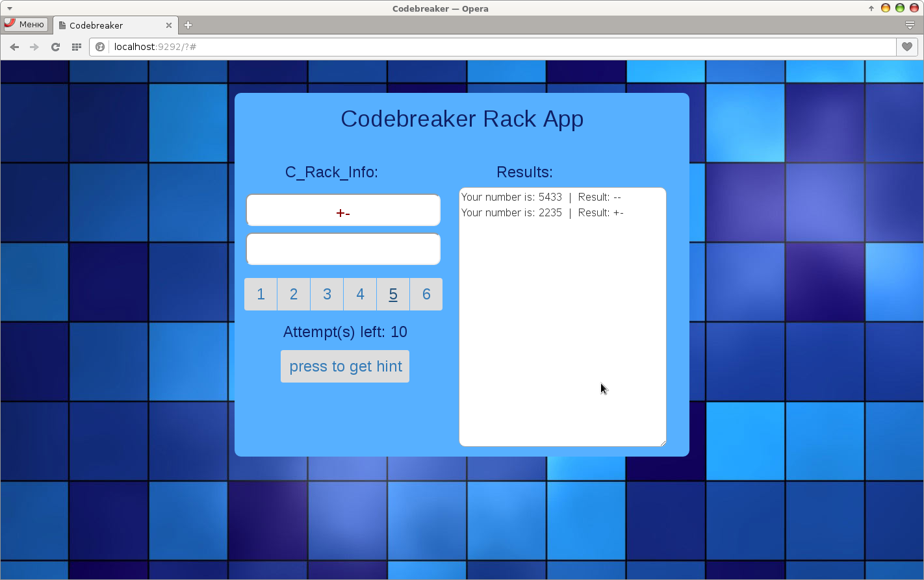Close the Codebreaker tab
Viewport: 924px width, 580px height.
[x=169, y=25]
